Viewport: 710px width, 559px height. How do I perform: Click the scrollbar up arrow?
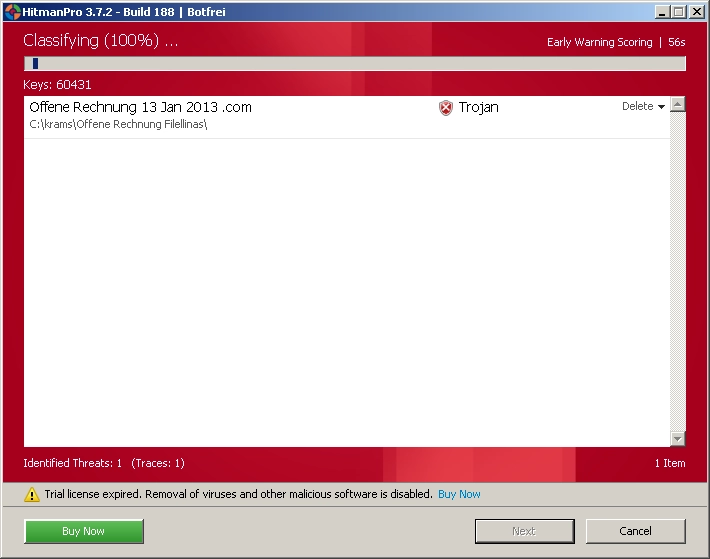pos(677,105)
